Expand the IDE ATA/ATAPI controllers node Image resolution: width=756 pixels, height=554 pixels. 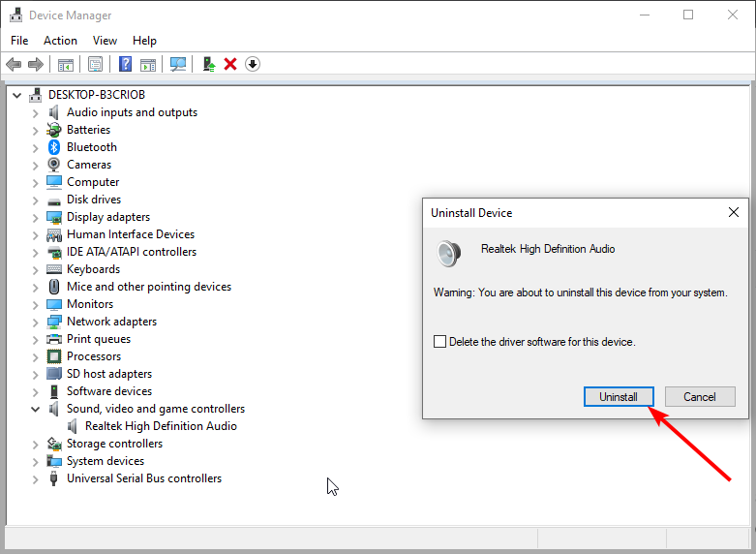[35, 253]
